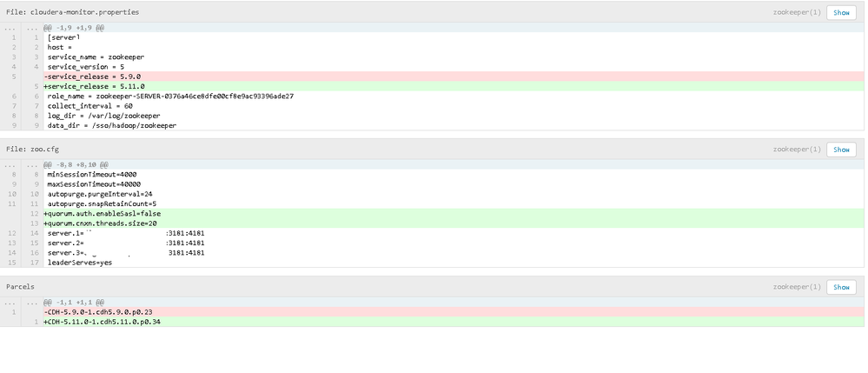868x373 pixels.
Task: Click Show button in Parcels section
Action: (841, 287)
